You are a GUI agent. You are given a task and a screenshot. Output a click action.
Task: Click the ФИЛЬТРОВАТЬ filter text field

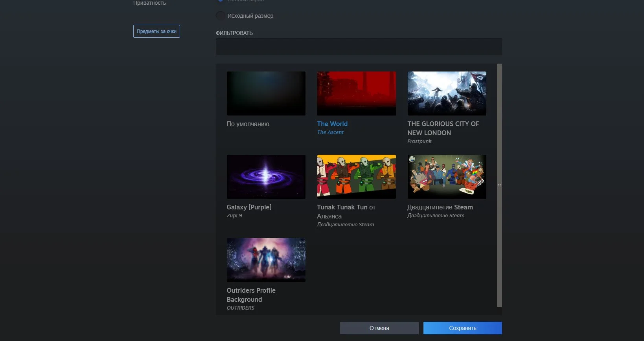[x=358, y=47]
